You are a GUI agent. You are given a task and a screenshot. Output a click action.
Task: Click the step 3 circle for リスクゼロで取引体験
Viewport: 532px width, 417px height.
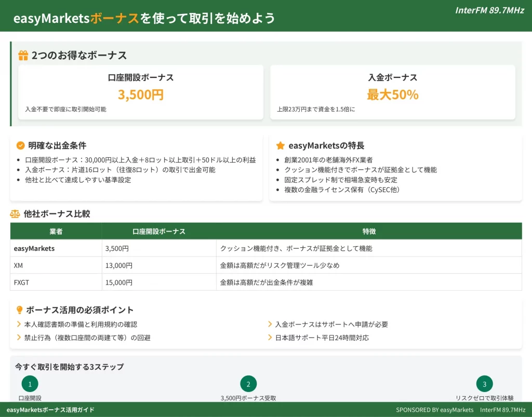pyautogui.click(x=484, y=384)
